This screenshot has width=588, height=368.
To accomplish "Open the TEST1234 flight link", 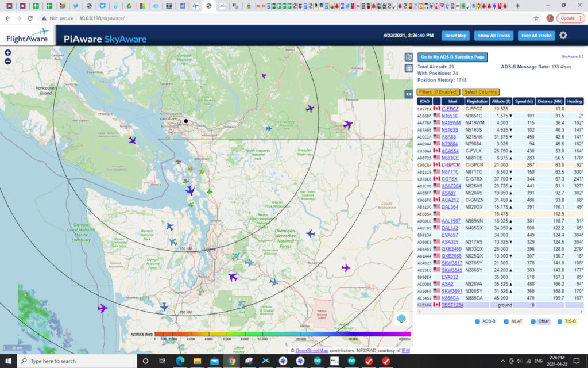I will point(452,305).
